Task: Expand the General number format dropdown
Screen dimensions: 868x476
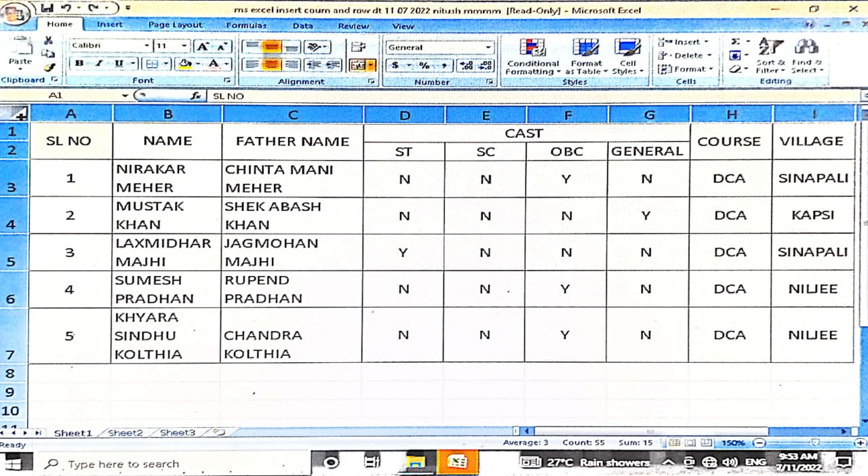Action: click(x=488, y=47)
